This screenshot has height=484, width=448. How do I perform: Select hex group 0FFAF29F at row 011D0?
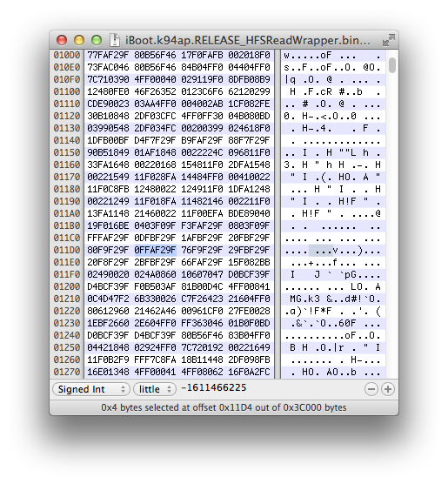[155, 250]
